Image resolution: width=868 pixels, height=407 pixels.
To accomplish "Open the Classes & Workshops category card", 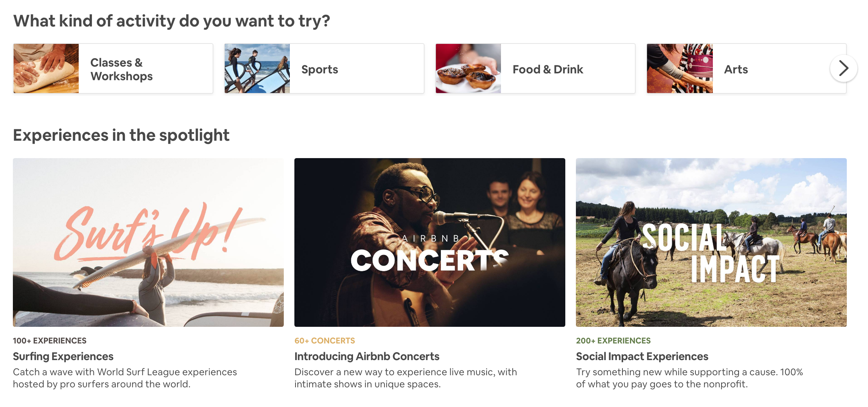I will tap(113, 68).
